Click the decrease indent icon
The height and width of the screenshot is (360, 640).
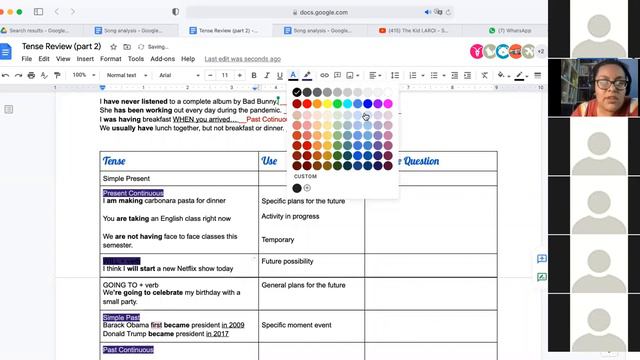455,75
